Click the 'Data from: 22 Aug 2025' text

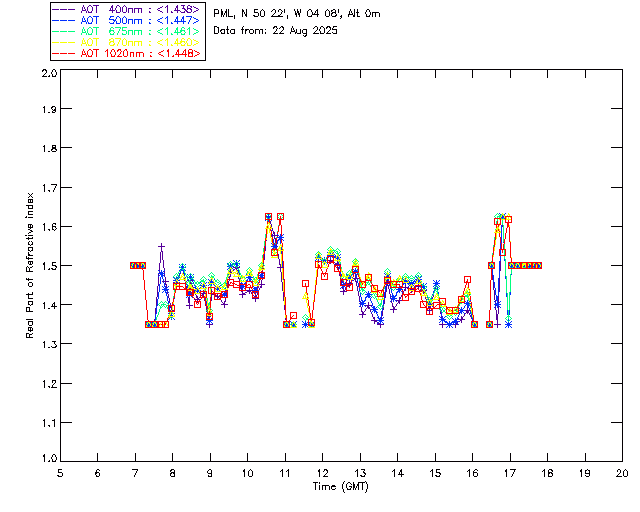[276, 31]
